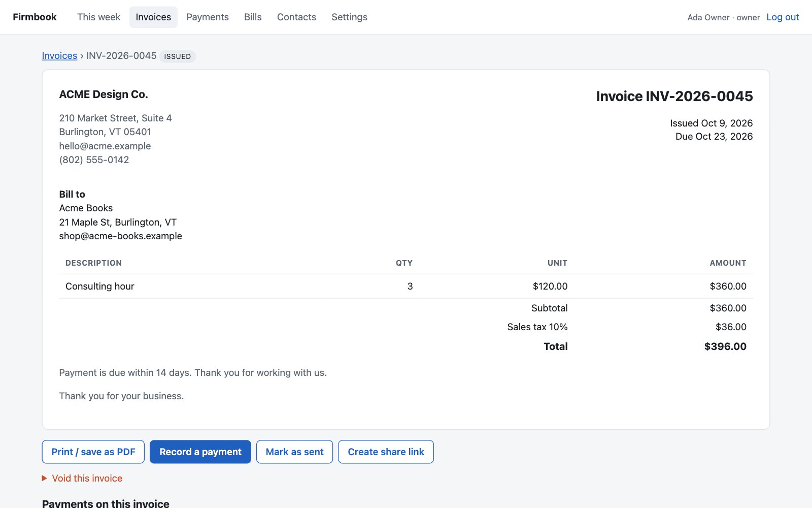Go to This week tab
The height and width of the screenshot is (508, 812).
tap(98, 17)
